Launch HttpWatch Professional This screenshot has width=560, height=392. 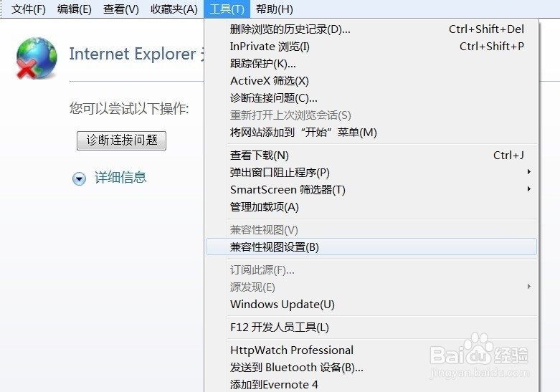point(371,350)
